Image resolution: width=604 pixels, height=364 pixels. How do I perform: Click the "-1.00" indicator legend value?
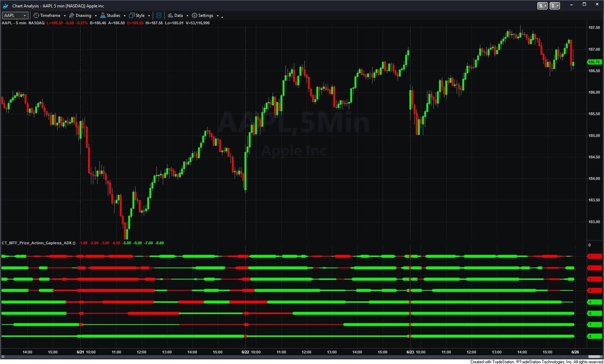pyautogui.click(x=83, y=243)
